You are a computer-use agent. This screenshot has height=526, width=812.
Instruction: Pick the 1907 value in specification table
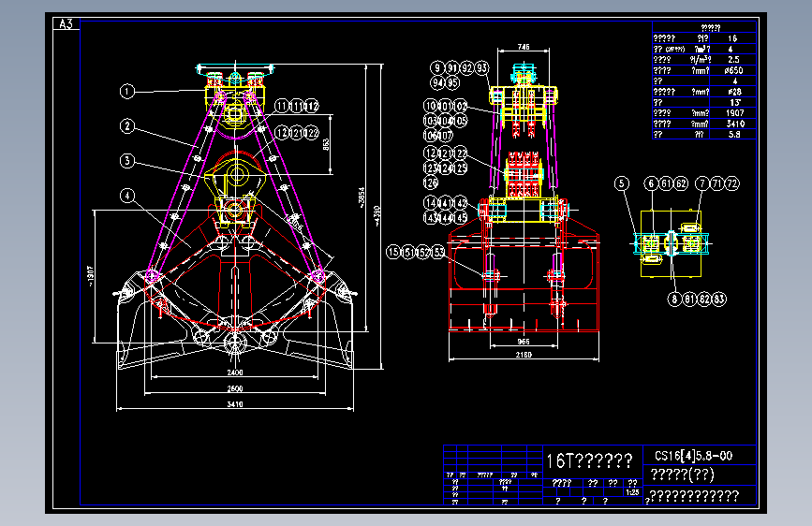[x=735, y=113]
